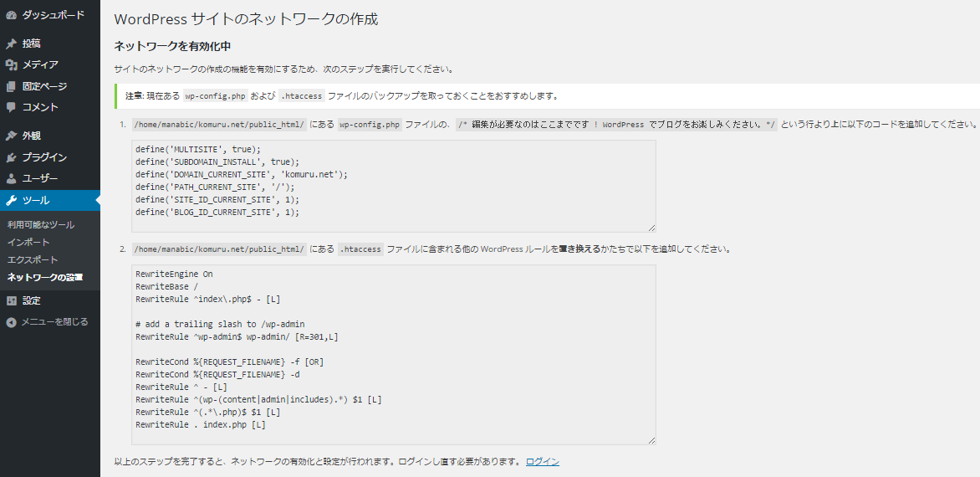Image resolution: width=980 pixels, height=477 pixels.
Task: Click the RewriteCond -f [OR] line
Action: [x=229, y=362]
